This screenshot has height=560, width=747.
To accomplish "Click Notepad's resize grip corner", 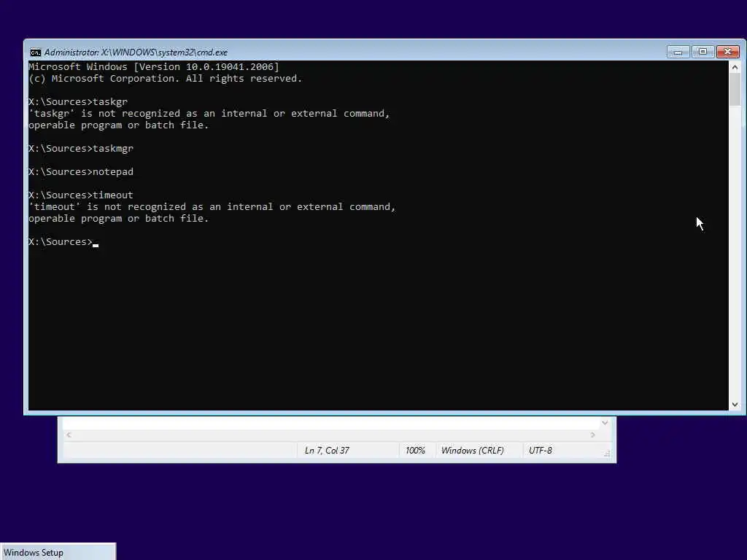I will [606, 454].
